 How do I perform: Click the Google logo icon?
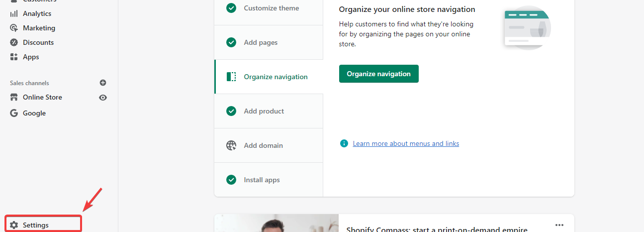coord(14,113)
